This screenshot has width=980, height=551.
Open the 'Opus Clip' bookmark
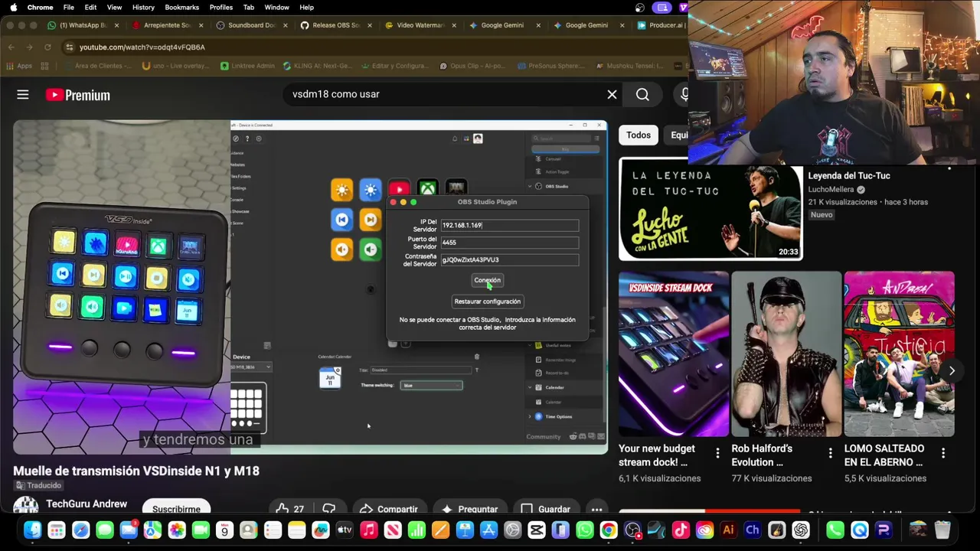472,66
